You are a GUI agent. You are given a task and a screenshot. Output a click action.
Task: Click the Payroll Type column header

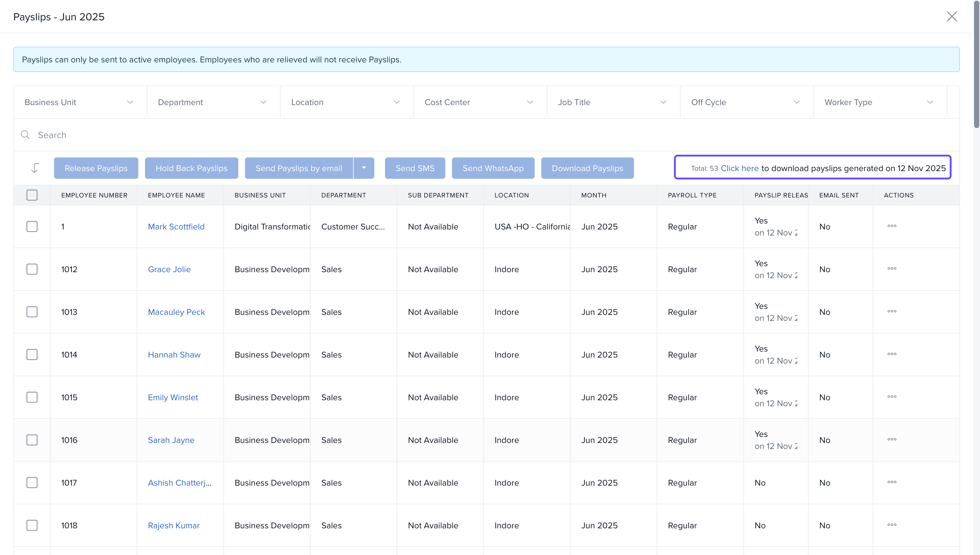(x=692, y=195)
